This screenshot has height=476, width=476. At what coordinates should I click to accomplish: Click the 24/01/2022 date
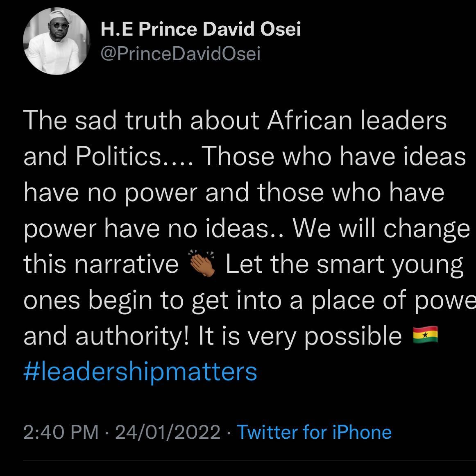[x=168, y=432]
